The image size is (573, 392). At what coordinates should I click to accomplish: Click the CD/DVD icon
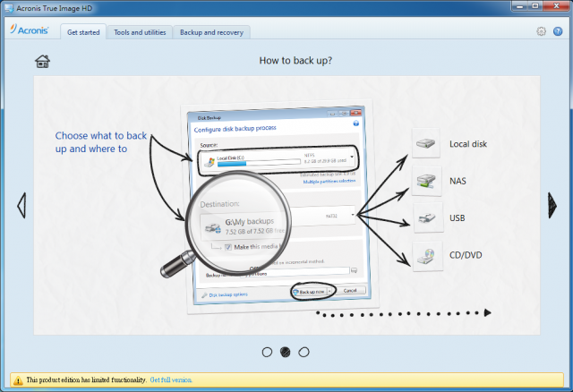pos(428,256)
